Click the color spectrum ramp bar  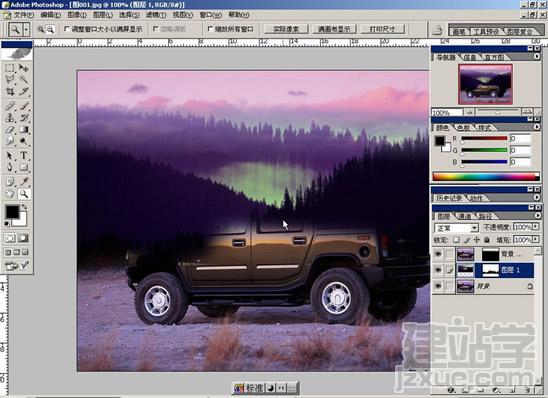pos(486,176)
